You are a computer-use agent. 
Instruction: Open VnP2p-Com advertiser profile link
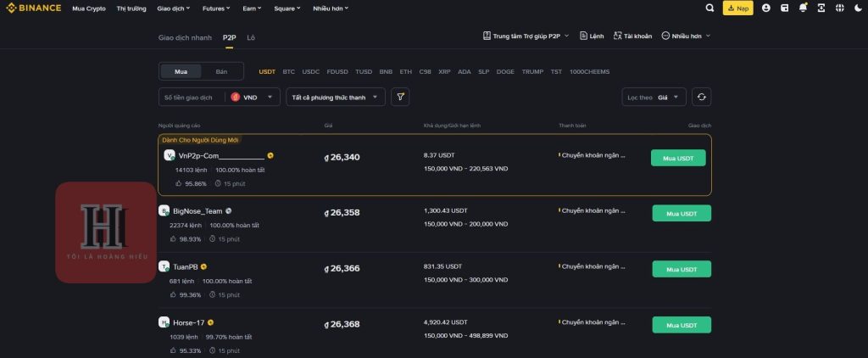pos(221,156)
